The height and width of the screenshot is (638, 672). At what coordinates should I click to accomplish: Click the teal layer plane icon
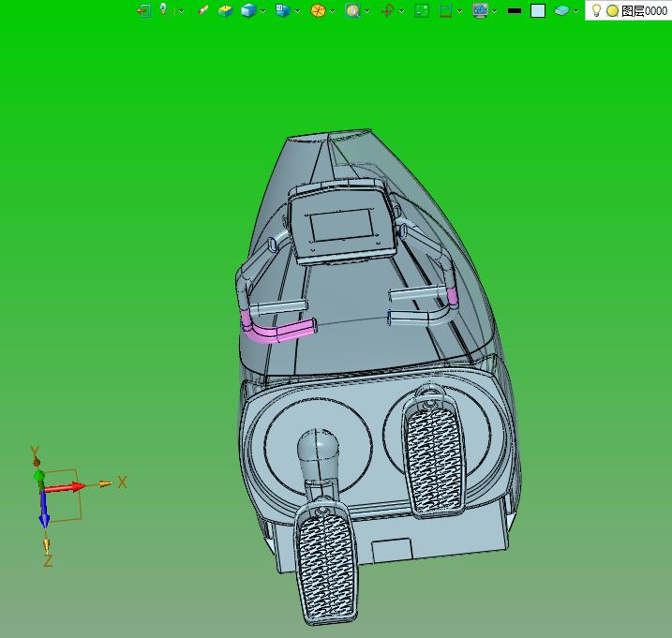[x=561, y=10]
